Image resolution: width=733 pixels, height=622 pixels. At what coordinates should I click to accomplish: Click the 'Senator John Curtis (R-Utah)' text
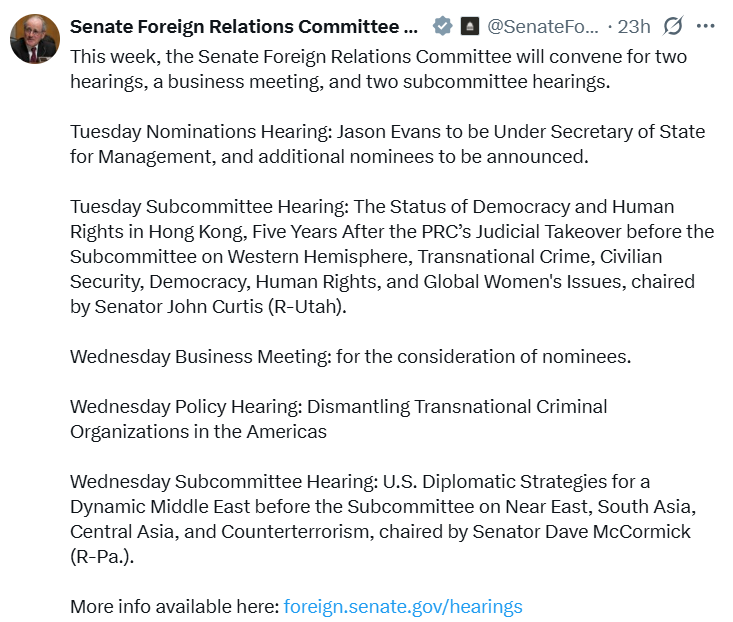pos(221,307)
